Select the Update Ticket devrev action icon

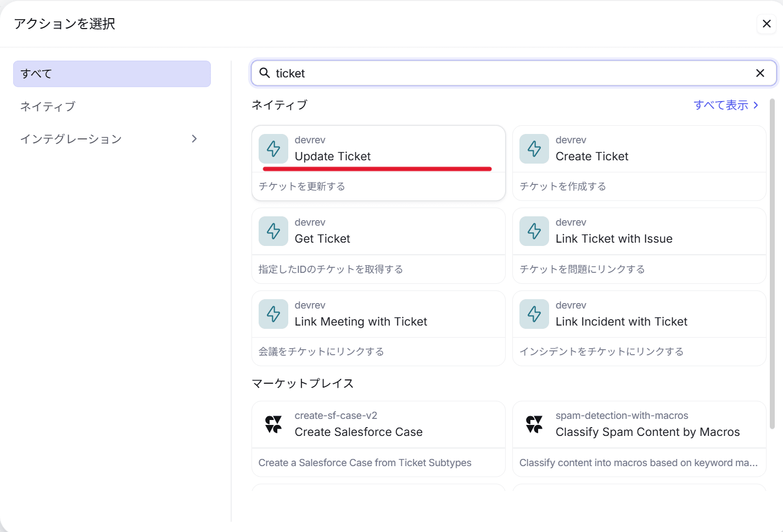pos(273,148)
